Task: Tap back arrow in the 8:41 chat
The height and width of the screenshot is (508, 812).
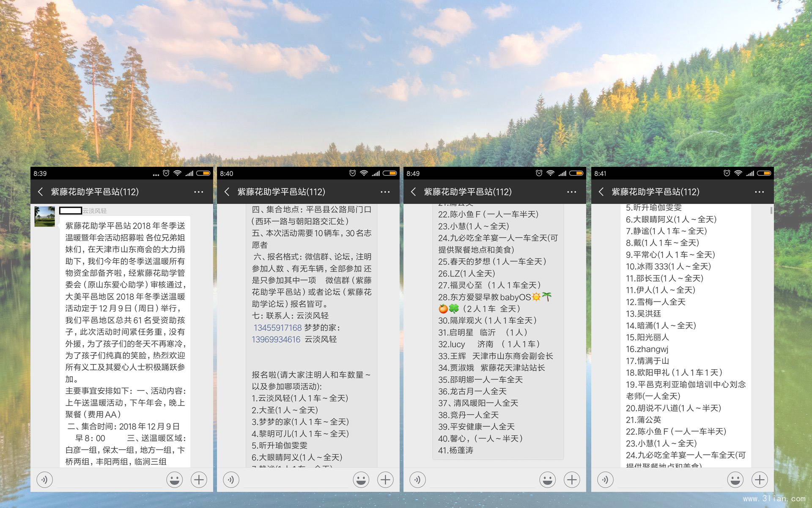Action: (601, 192)
